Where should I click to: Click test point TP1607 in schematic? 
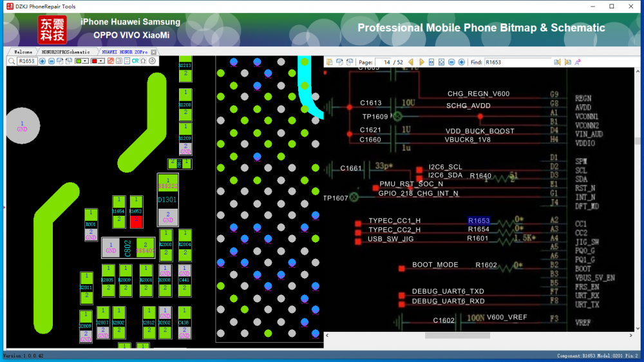tap(354, 198)
